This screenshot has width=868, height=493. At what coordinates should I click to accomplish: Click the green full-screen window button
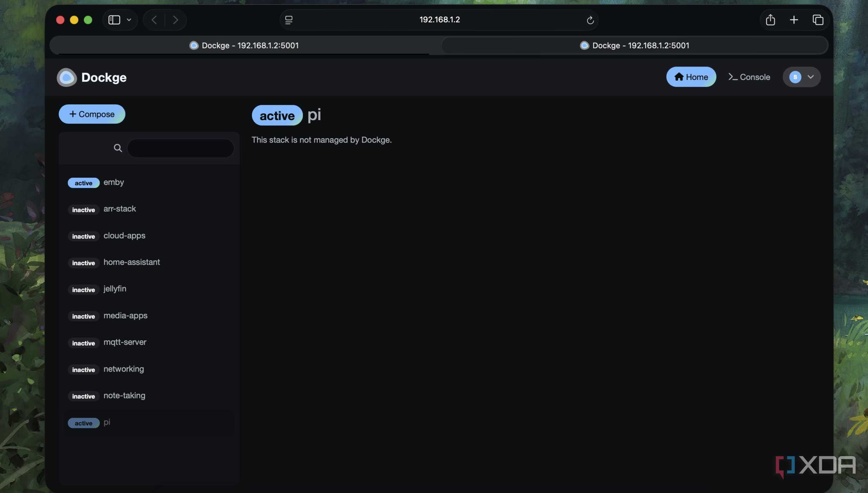88,20
